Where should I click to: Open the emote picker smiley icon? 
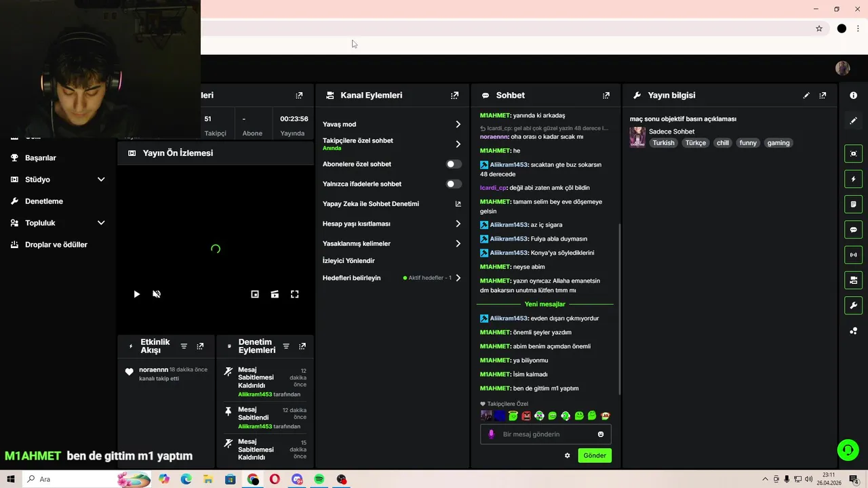(601, 434)
